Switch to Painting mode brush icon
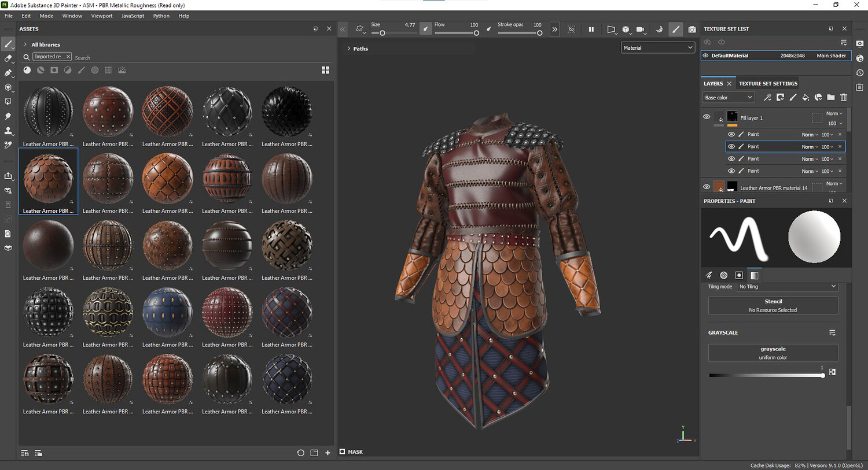 [676, 29]
